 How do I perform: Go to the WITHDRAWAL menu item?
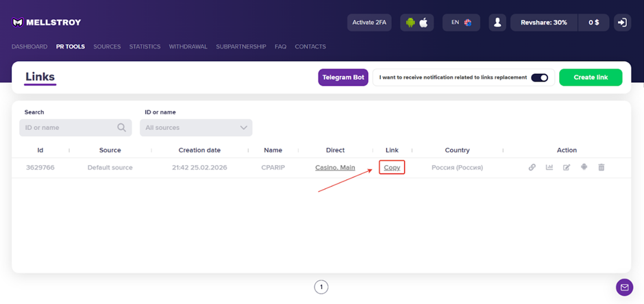click(x=188, y=47)
